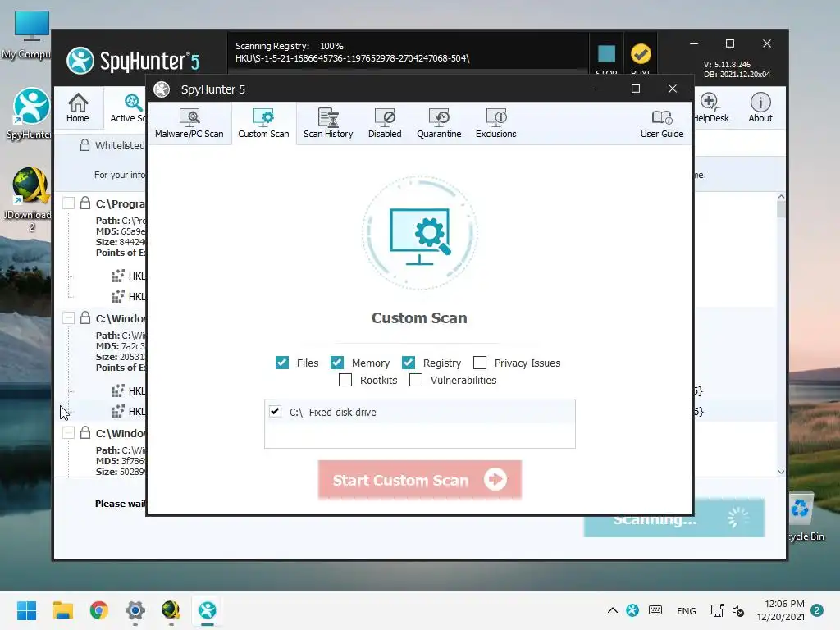Open the User Guide

point(662,123)
